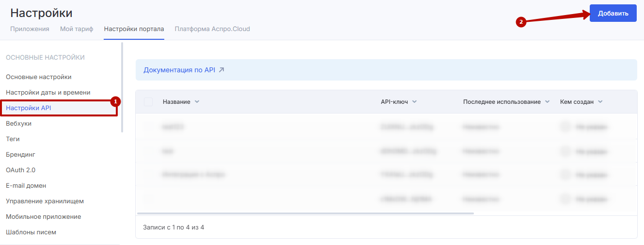Click the sidebar vertical scrollbar
644x245 pixels.
point(122,87)
